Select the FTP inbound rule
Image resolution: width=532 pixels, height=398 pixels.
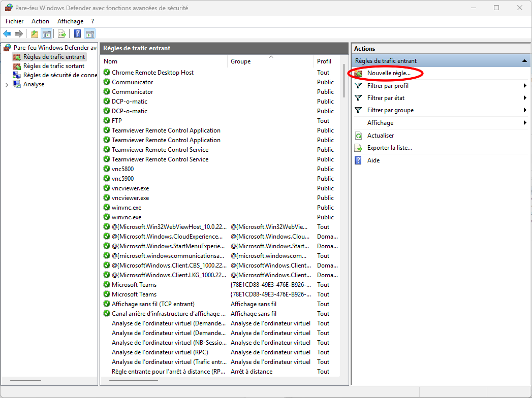(117, 121)
